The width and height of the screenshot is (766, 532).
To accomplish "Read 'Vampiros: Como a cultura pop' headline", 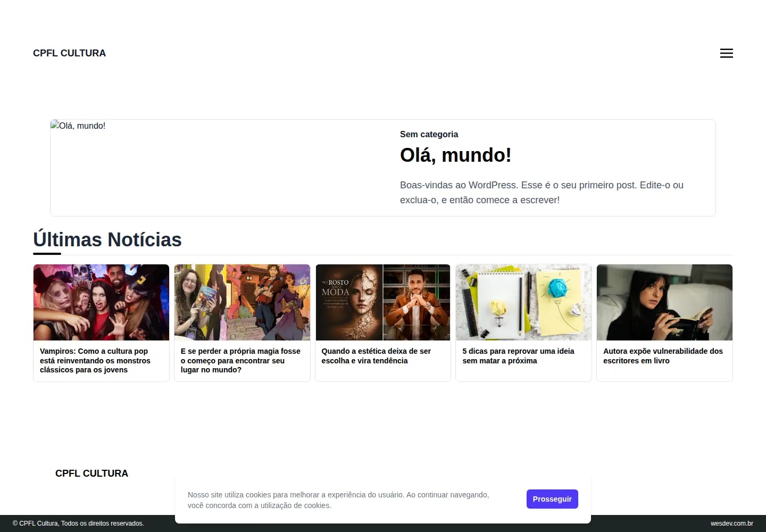I will coord(95,361).
